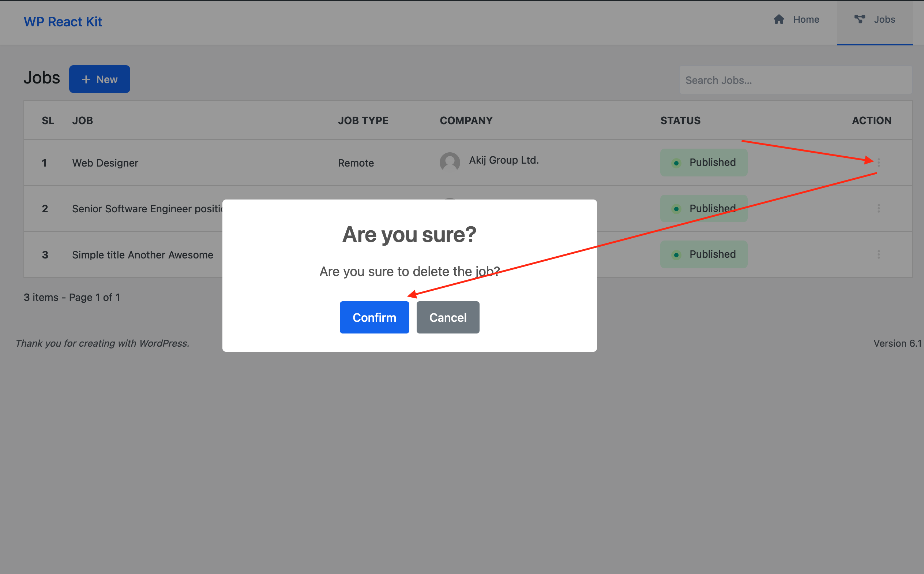Click the Akij Group avatar icon

[x=450, y=163]
